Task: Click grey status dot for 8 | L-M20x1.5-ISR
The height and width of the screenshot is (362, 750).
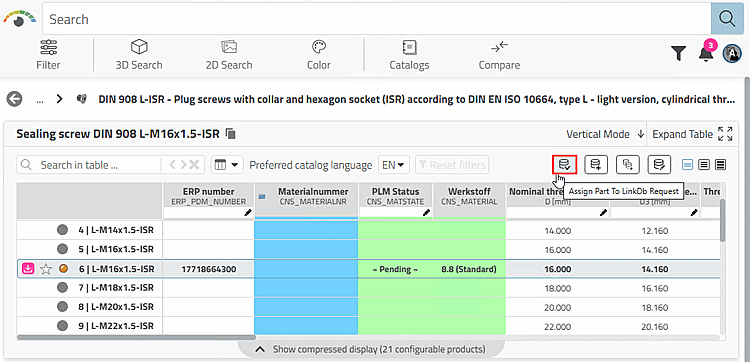Action: click(x=62, y=307)
